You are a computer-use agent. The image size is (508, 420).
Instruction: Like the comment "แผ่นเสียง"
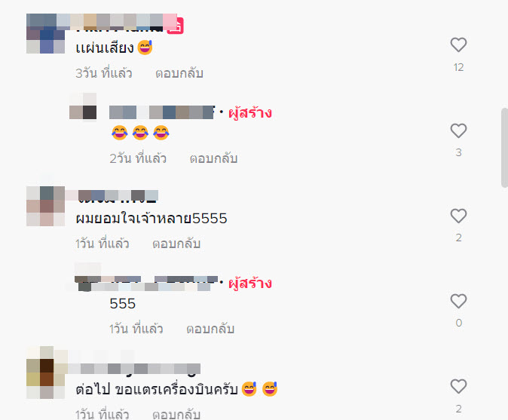(x=458, y=44)
